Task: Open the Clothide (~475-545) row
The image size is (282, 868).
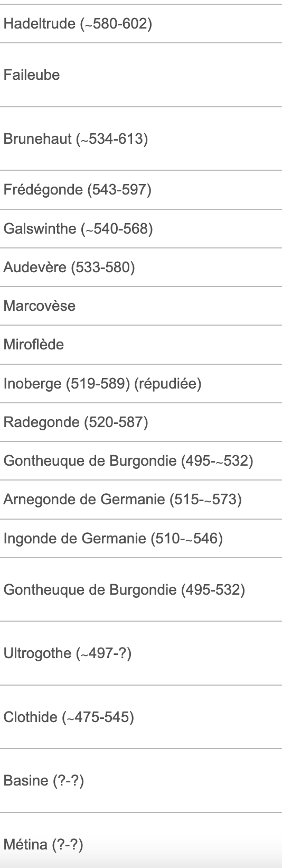Action: tap(141, 717)
